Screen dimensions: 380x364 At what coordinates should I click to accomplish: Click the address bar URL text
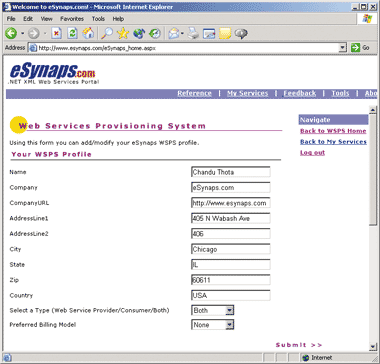pos(97,48)
